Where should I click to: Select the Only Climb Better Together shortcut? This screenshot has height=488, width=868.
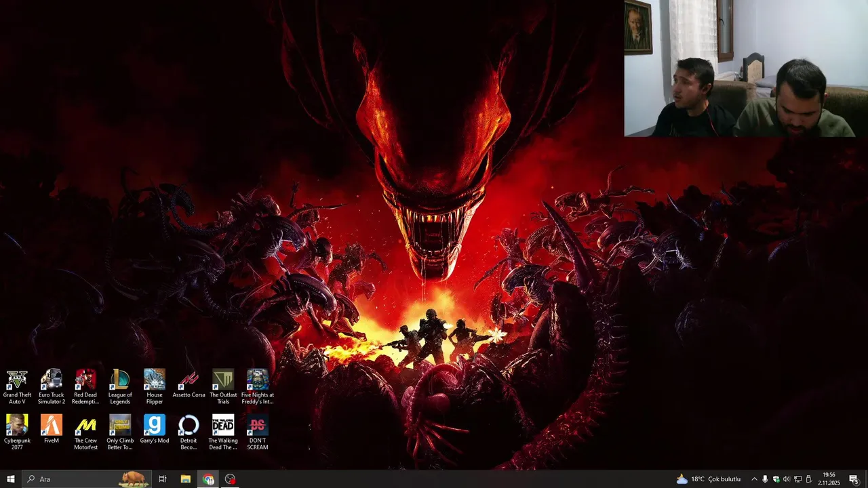click(120, 432)
